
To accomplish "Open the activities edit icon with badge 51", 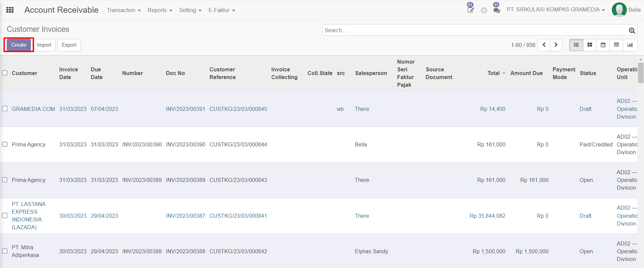I will 470,10.
